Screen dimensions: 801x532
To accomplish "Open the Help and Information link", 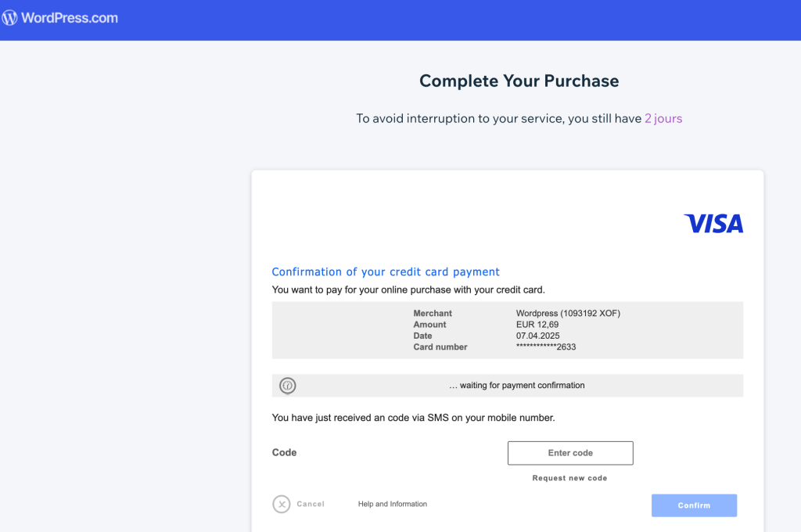I will coord(393,504).
